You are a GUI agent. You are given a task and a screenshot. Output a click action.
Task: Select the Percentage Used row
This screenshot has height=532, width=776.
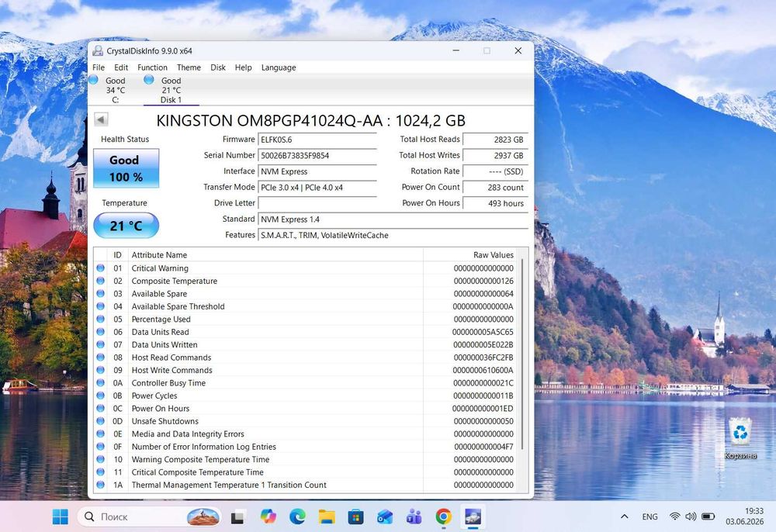305,320
